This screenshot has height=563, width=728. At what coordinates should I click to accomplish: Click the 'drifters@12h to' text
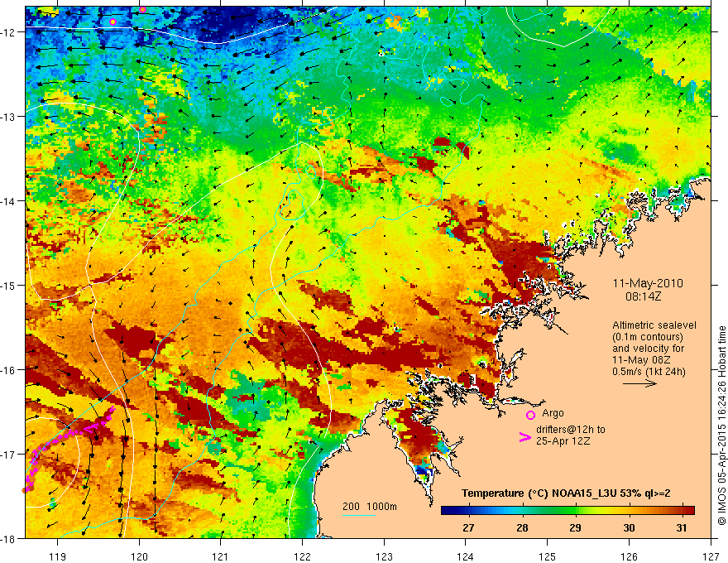click(x=571, y=430)
